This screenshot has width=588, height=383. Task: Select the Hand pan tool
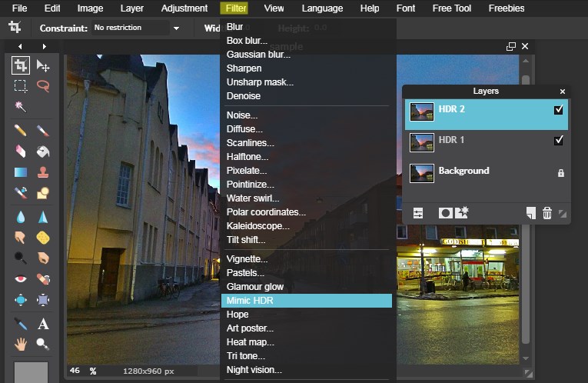pyautogui.click(x=21, y=344)
